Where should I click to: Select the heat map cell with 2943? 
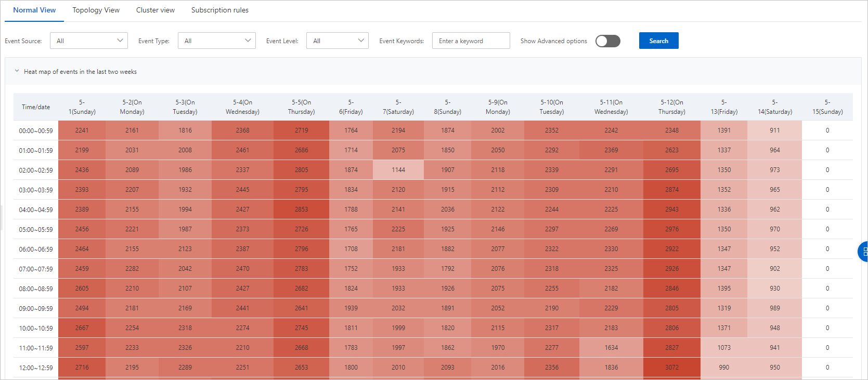coord(672,209)
